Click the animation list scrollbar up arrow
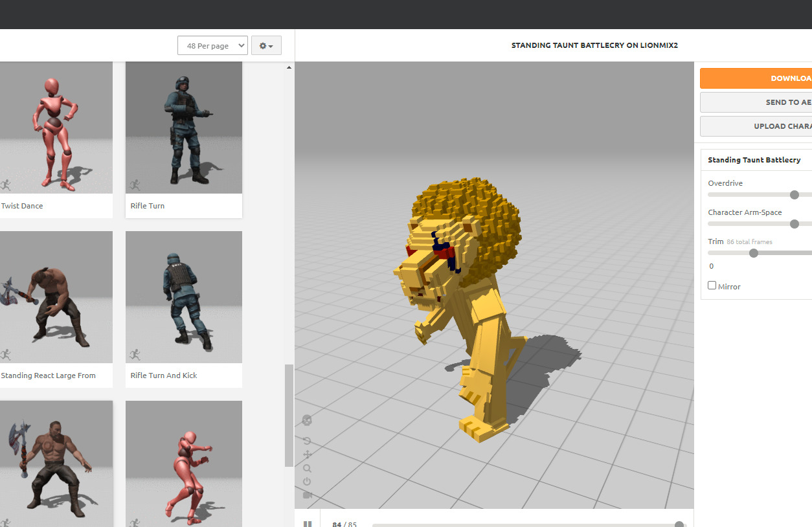Viewport: 812px width, 527px height. click(289, 67)
